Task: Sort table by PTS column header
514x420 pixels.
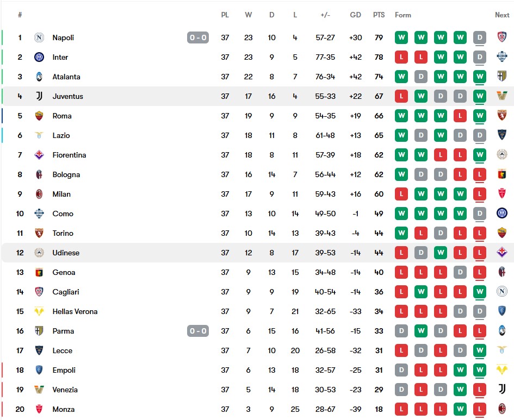Action: (379, 15)
